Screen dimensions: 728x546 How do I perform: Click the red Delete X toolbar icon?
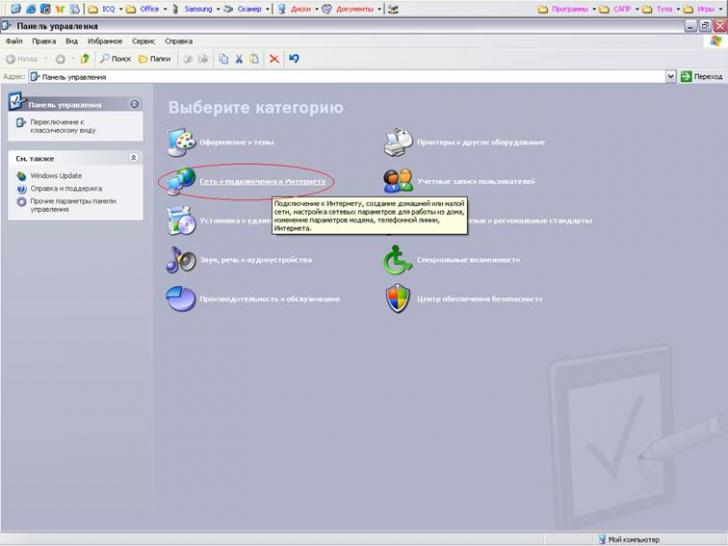pyautogui.click(x=274, y=59)
